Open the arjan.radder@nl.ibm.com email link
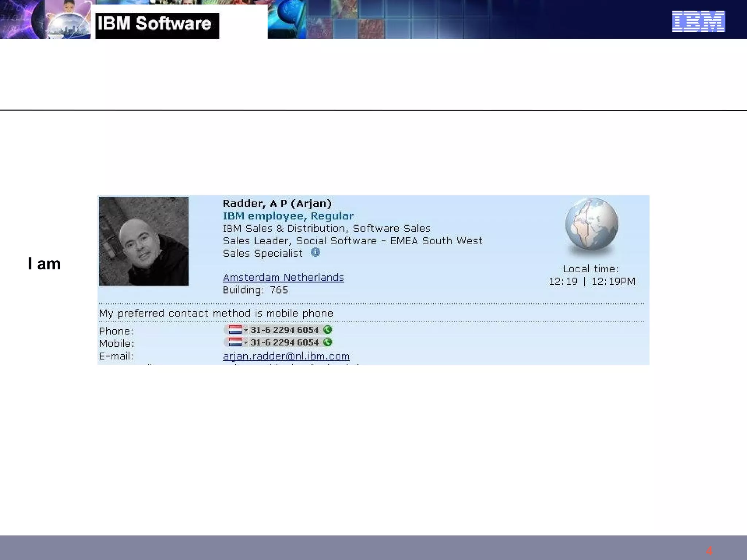This screenshot has width=747, height=560. [286, 356]
